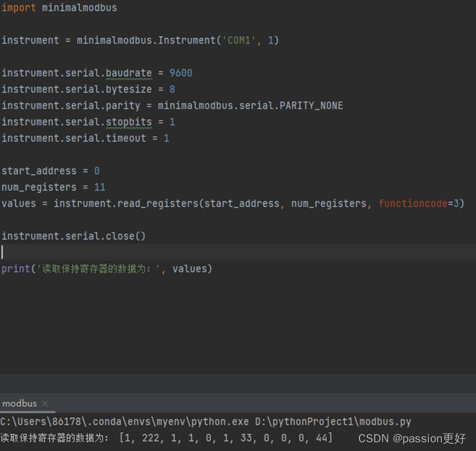Click the functioncode=3 argument
The height and width of the screenshot is (451, 476).
point(420,204)
